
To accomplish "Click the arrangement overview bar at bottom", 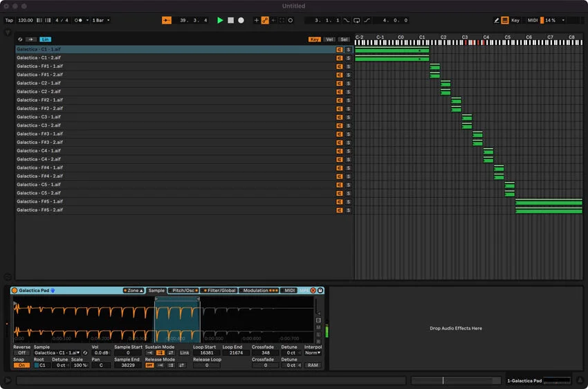I will tap(456, 381).
